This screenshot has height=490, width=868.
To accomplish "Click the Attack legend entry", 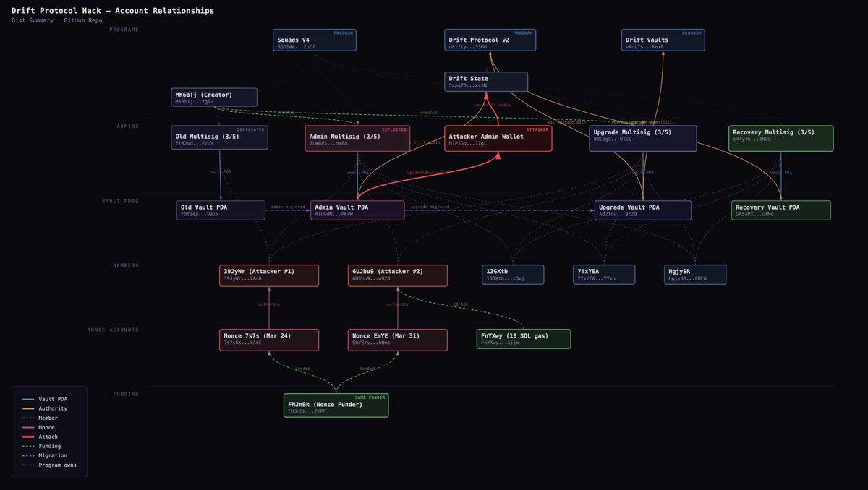I will (x=41, y=437).
